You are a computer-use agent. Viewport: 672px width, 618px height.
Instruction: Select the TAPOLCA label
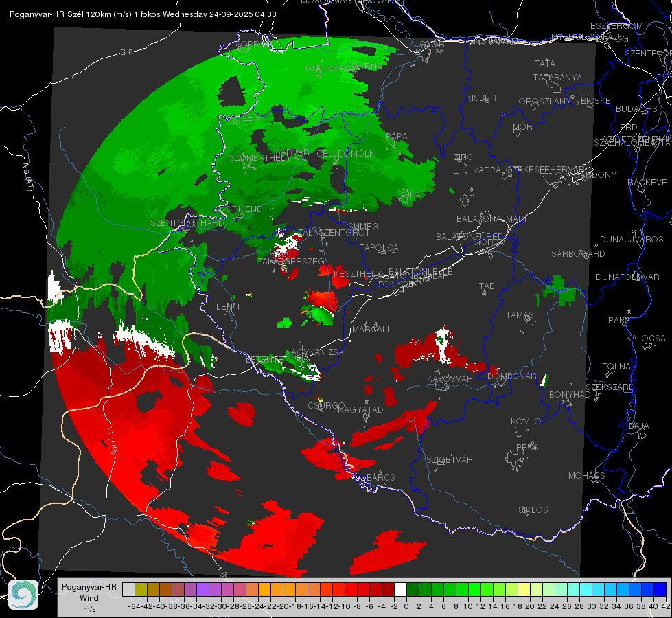[x=379, y=247]
